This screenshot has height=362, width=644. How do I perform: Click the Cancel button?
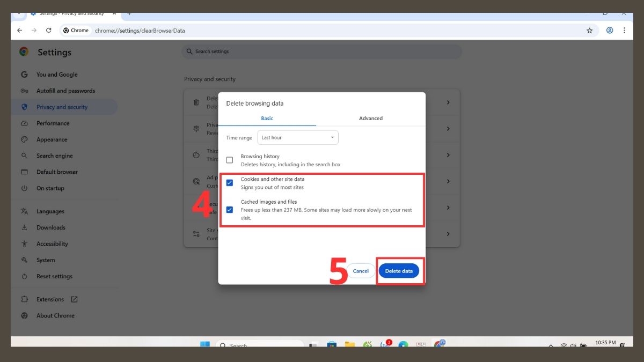(361, 271)
